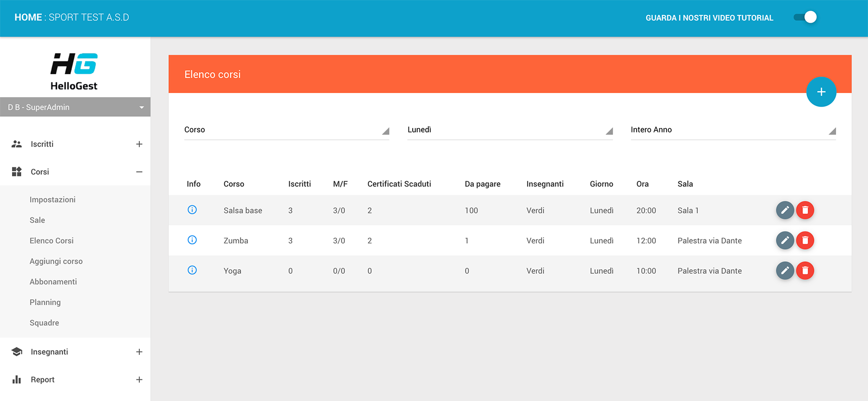Click the info icon for Zumba
Viewport: 868px width, 401px height.
coord(192,240)
